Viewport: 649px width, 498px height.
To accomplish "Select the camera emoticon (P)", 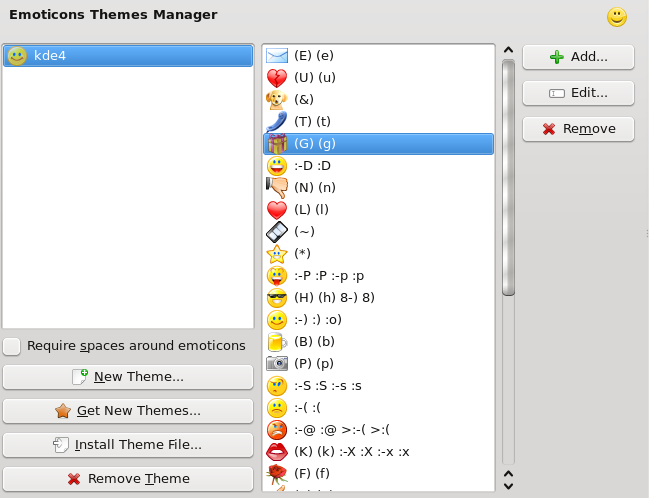I will 277,364.
